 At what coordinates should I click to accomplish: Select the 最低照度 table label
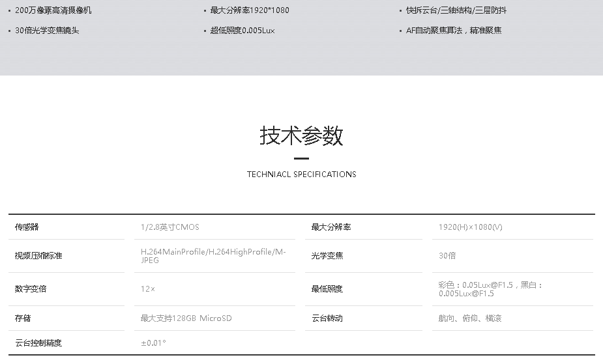(x=327, y=289)
